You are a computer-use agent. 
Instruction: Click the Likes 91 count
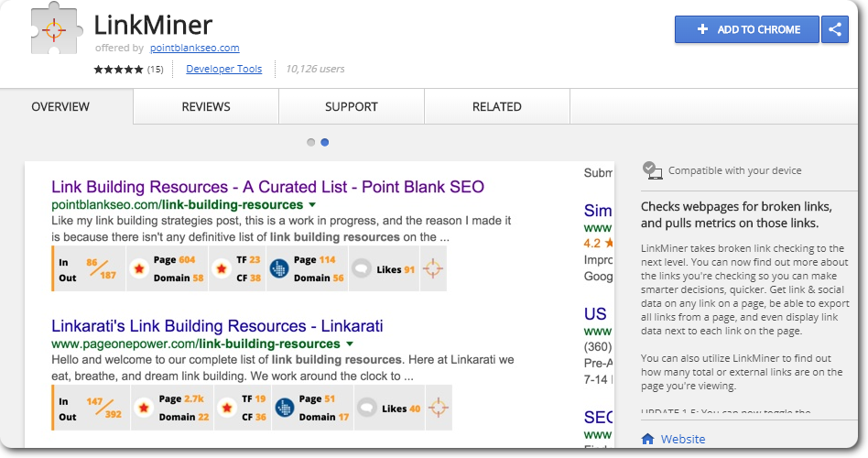(396, 269)
